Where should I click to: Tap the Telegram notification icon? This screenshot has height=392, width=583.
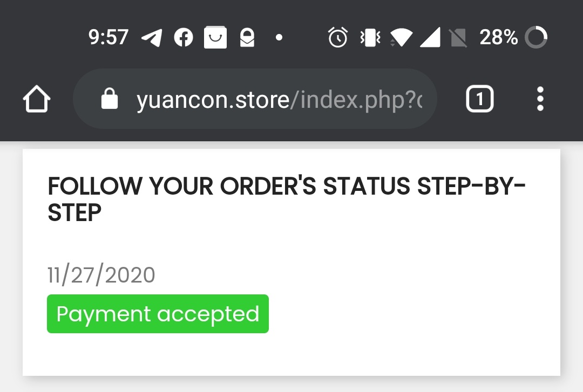tap(152, 38)
